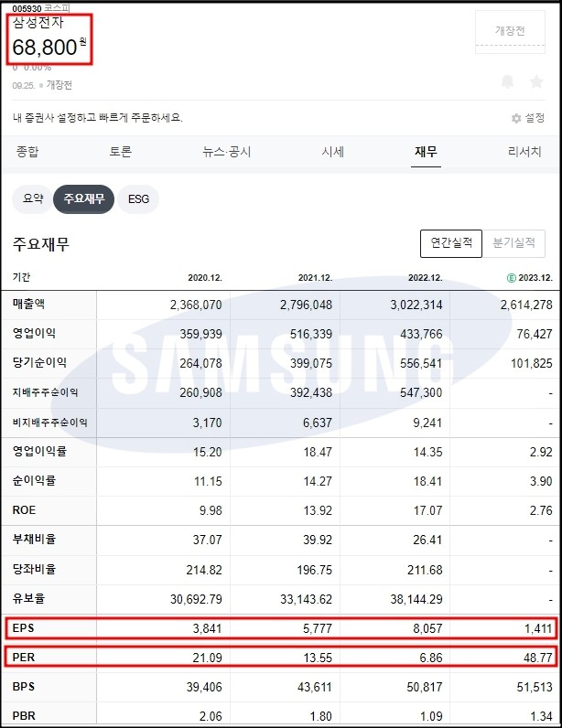Screen dimensions: 562x728
Task: Click the 지배주주순이익 row label
Action: pyautogui.click(x=45, y=392)
